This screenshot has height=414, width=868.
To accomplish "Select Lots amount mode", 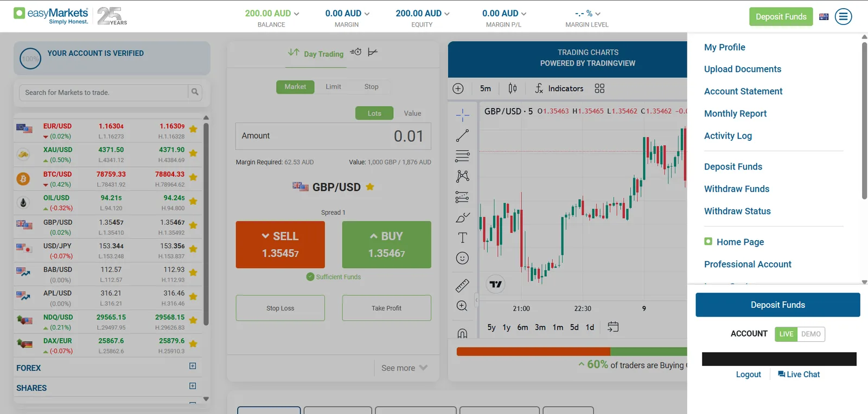I will (x=374, y=113).
